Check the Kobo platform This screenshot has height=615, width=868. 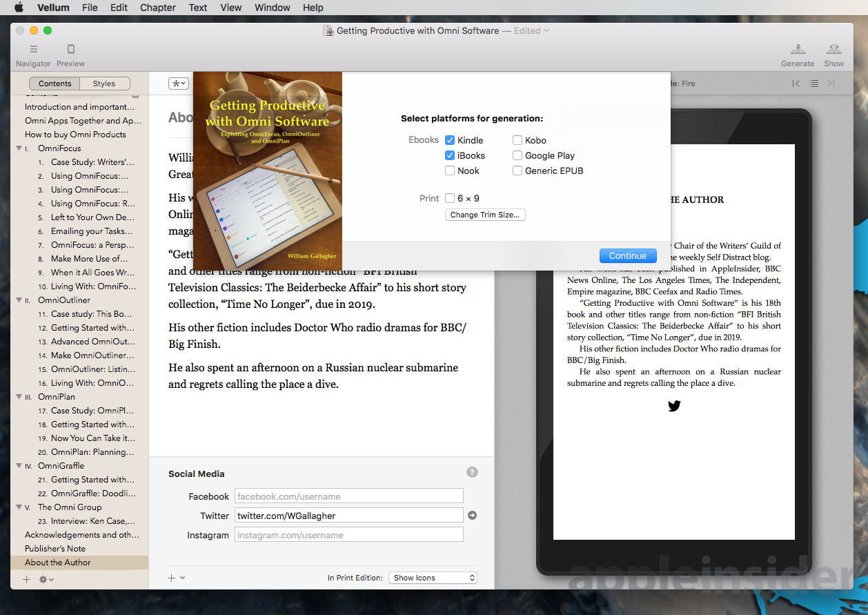tap(517, 140)
